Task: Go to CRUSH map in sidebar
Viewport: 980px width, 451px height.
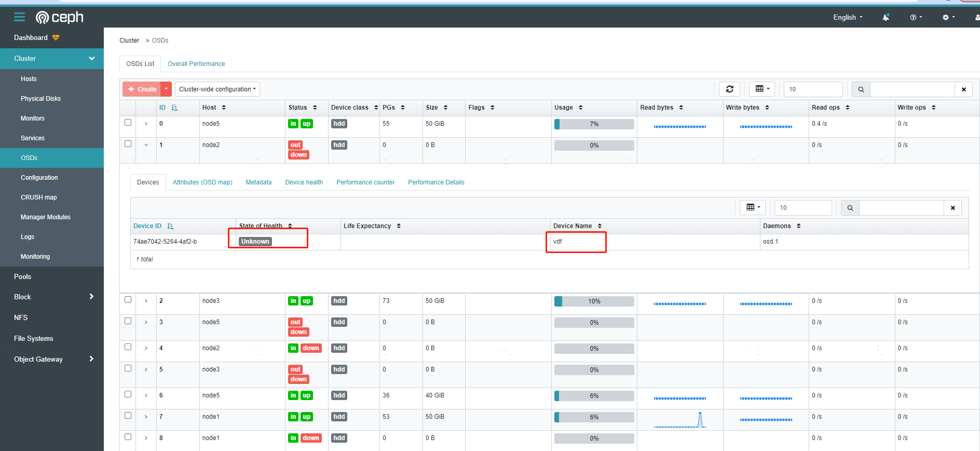Action: (x=39, y=197)
